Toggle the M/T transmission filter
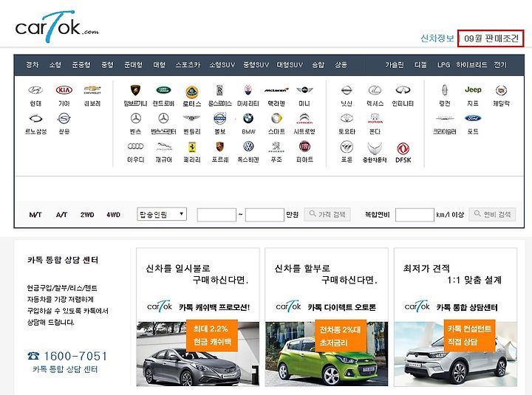 pyautogui.click(x=35, y=215)
